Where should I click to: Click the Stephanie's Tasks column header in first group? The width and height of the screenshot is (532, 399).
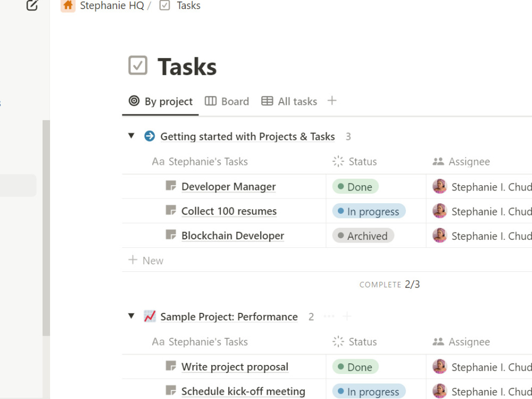point(200,162)
